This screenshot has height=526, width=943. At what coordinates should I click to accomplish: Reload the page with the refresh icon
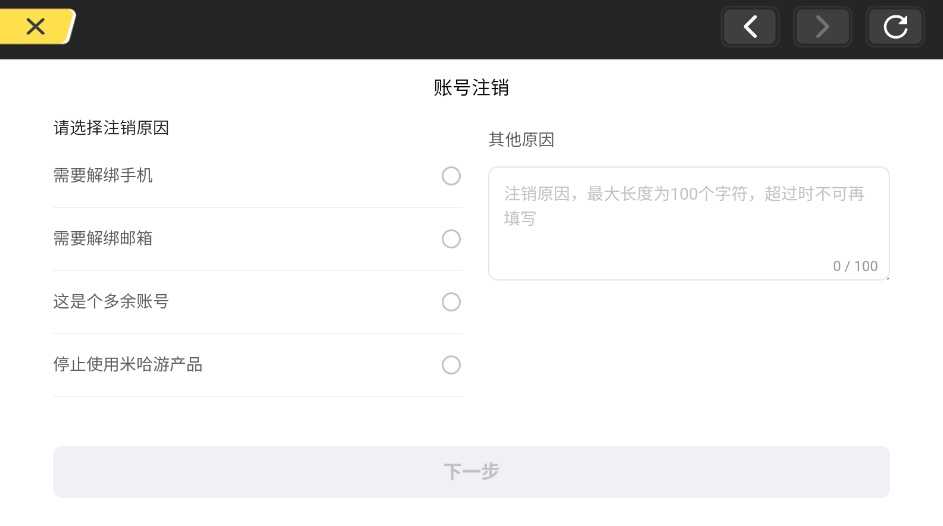coord(895,27)
